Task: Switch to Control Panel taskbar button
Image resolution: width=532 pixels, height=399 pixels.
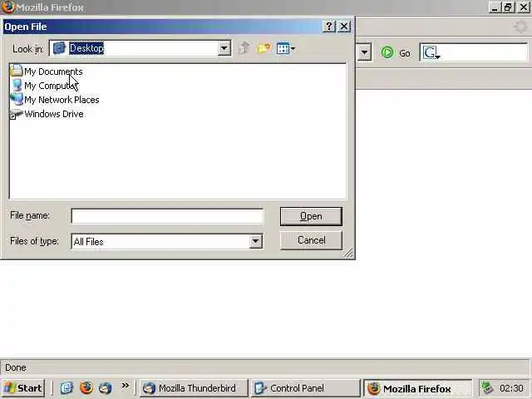Action: pyautogui.click(x=305, y=388)
